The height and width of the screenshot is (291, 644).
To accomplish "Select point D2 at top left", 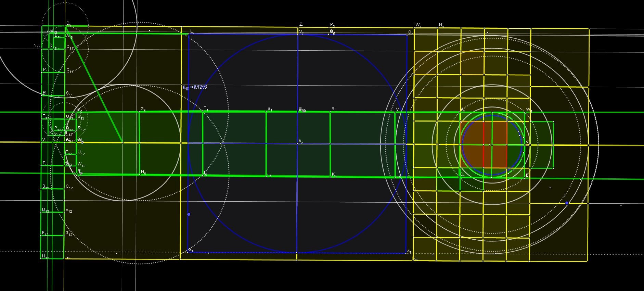I will (66, 26).
